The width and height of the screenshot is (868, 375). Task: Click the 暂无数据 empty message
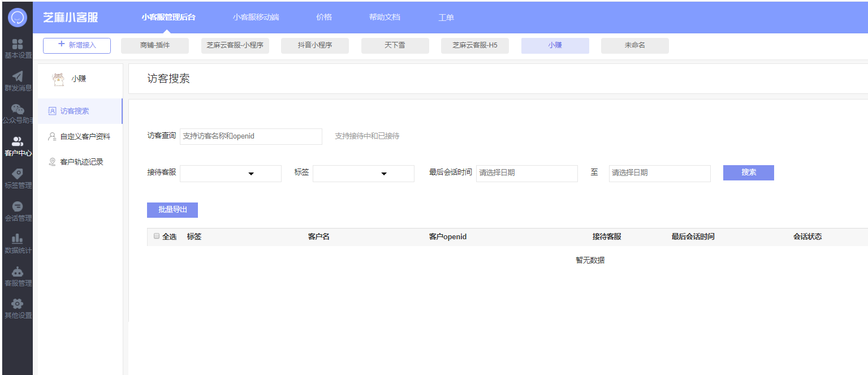pos(590,261)
